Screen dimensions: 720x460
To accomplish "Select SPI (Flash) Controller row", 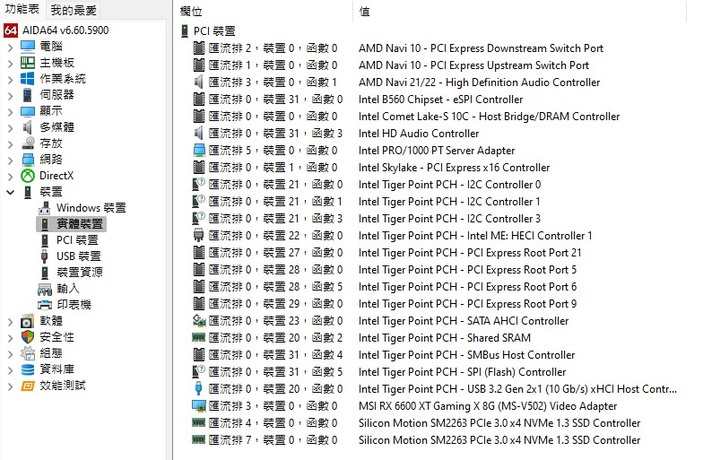I will click(x=379, y=372).
